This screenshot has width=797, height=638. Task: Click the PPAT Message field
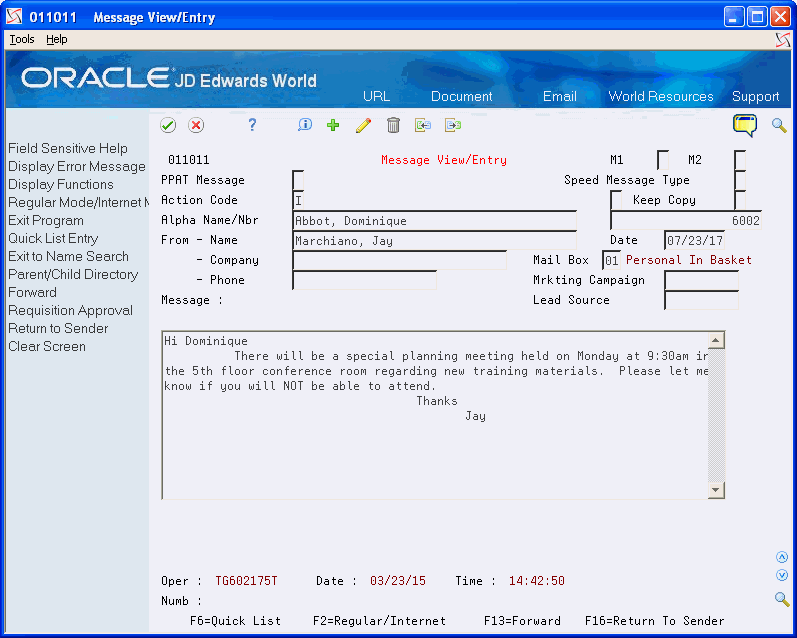coord(298,180)
